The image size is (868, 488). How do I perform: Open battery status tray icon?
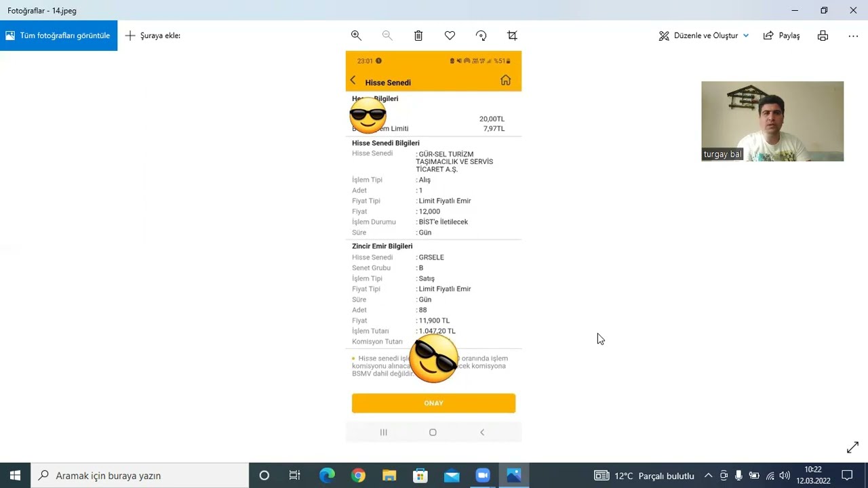pos(754,476)
